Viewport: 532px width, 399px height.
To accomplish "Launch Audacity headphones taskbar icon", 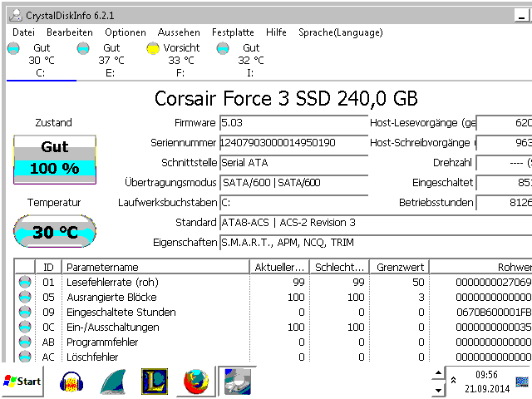I will click(x=71, y=382).
